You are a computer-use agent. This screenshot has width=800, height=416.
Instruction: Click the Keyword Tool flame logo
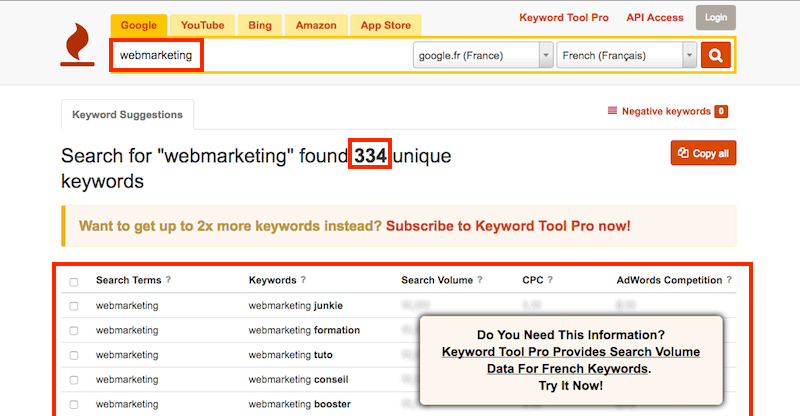tap(77, 45)
